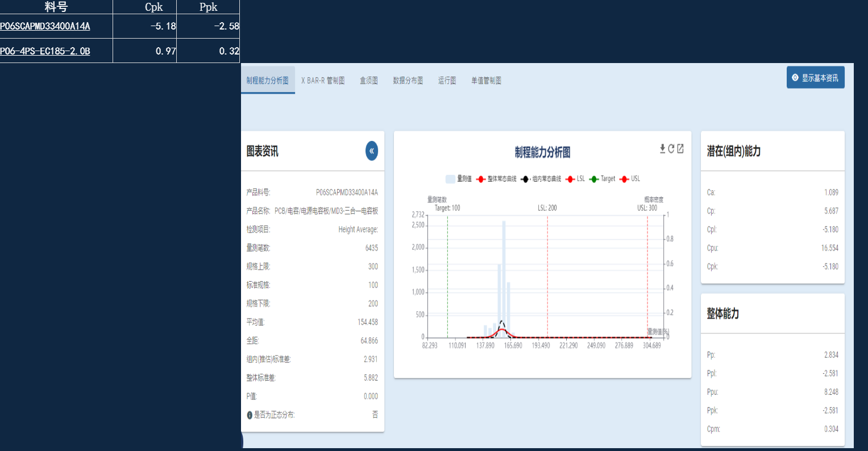
Task: Click the Ppu value 8.248
Action: (x=832, y=392)
